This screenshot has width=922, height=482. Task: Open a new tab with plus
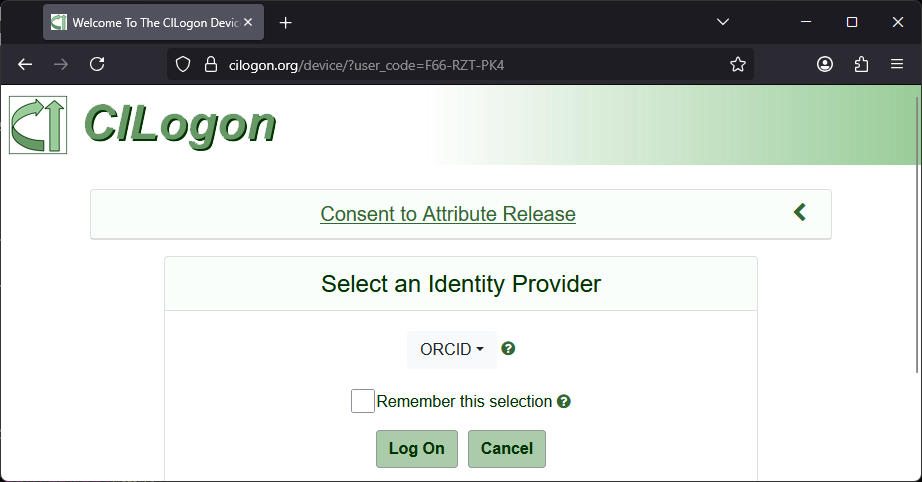(x=285, y=22)
